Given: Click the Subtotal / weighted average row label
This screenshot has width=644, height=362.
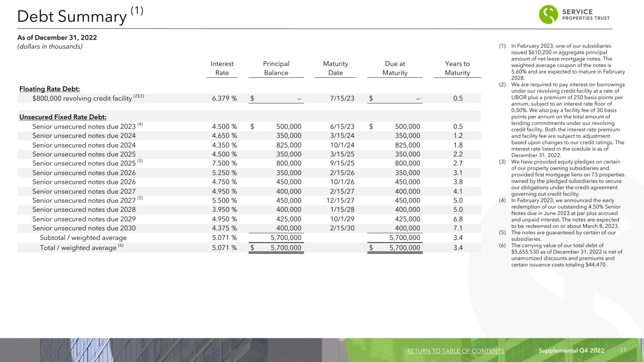Looking at the screenshot, I should [83, 238].
